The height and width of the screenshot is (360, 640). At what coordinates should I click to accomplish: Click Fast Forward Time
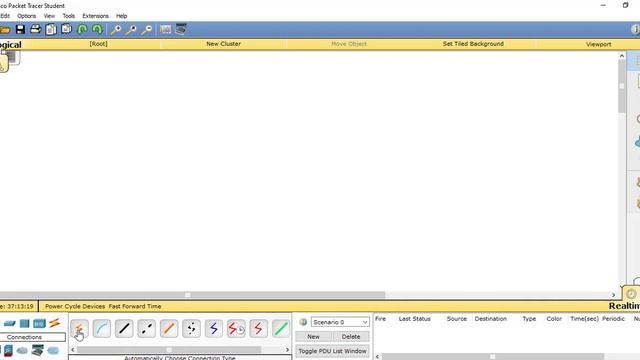coord(135,306)
